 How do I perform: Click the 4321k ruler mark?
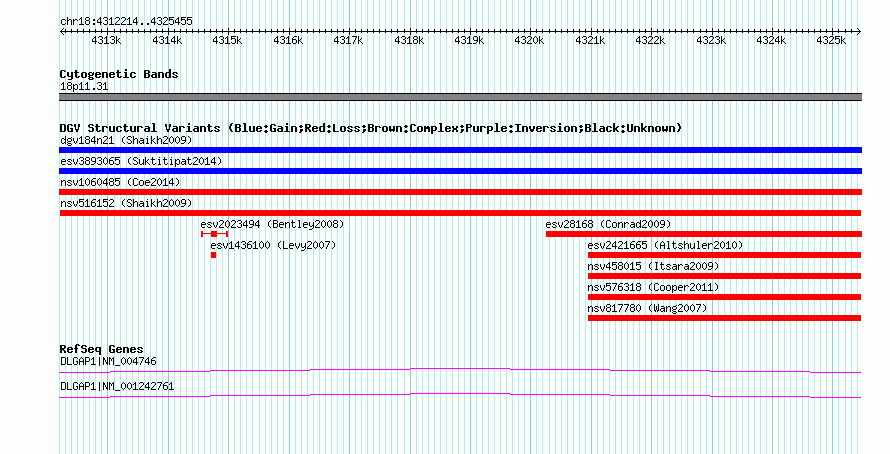[590, 40]
